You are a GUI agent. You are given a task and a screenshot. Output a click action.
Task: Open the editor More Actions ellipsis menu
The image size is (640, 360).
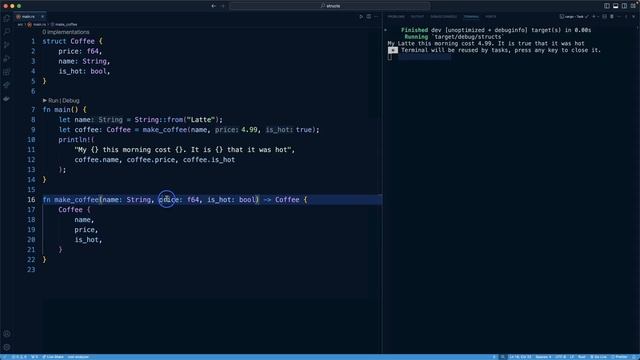[x=376, y=16]
